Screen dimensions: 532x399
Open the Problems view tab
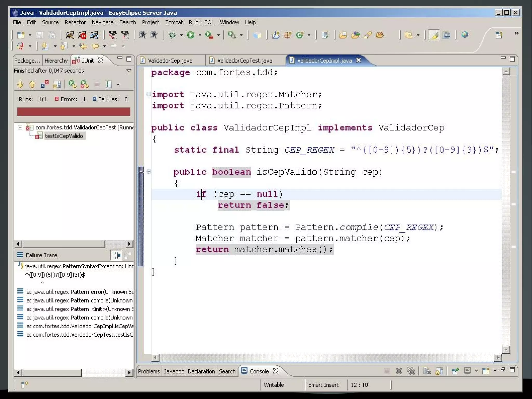point(149,371)
